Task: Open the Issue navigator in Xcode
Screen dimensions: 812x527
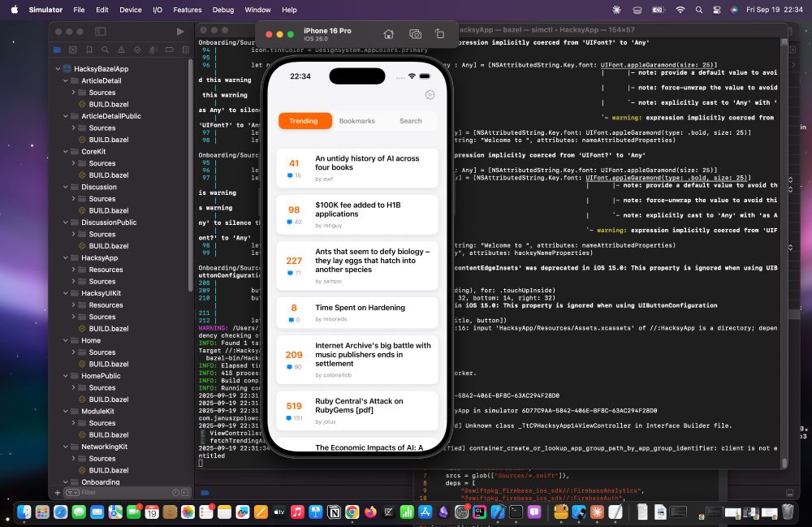Action: [121, 50]
